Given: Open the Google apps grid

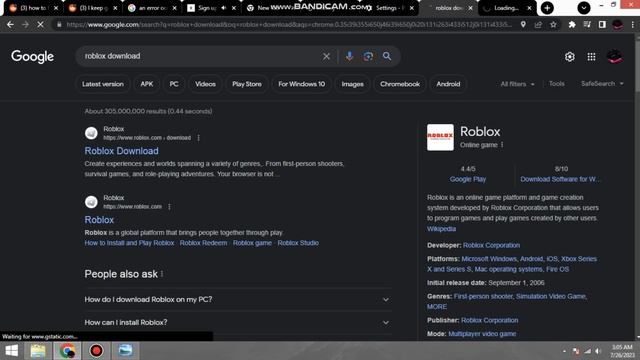Looking at the screenshot, I should pyautogui.click(x=591, y=57).
